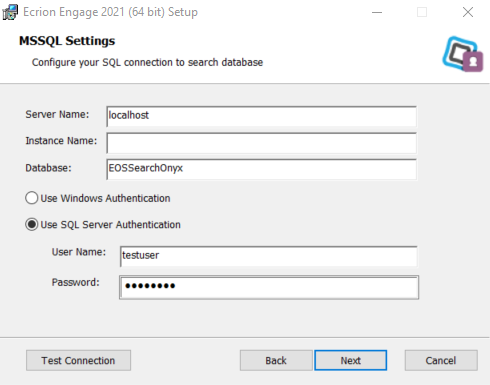Click the "User Name:" label
Screen dimensions: 490x385
(79, 252)
